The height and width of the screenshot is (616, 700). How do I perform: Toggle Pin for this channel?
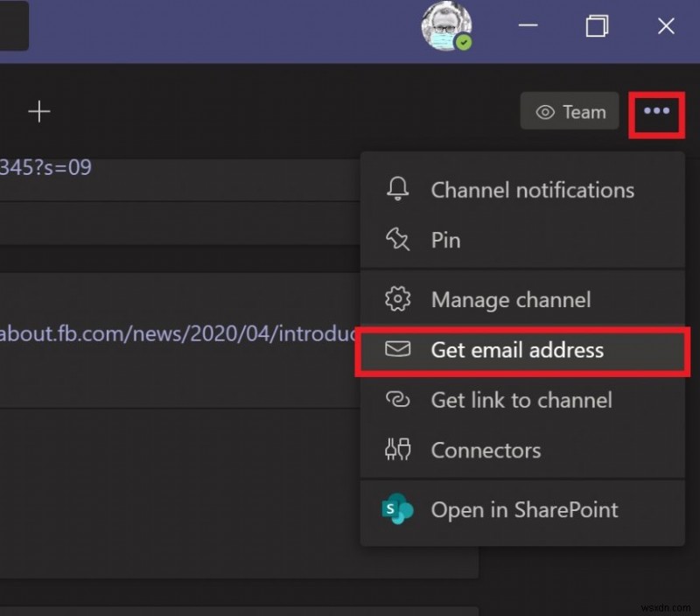point(444,239)
